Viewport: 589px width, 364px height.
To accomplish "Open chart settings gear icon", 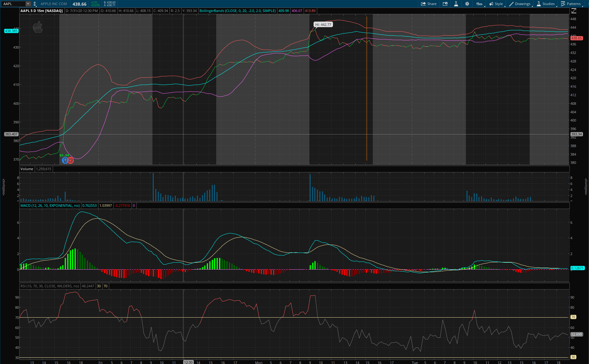I will 467,4.
